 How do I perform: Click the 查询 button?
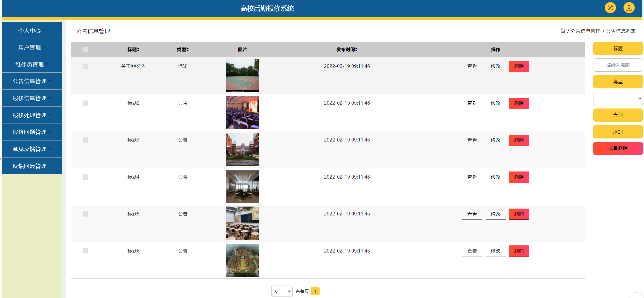[618, 115]
